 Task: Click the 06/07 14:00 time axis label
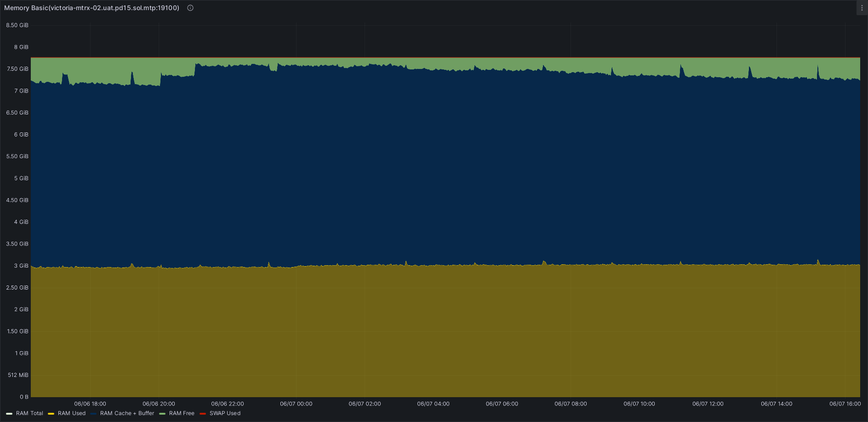point(777,404)
